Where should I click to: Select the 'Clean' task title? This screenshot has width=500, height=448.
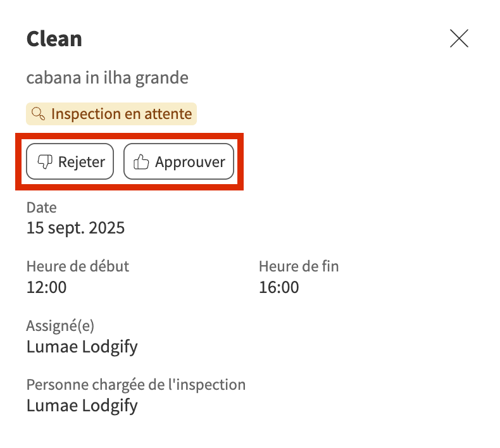coord(54,39)
